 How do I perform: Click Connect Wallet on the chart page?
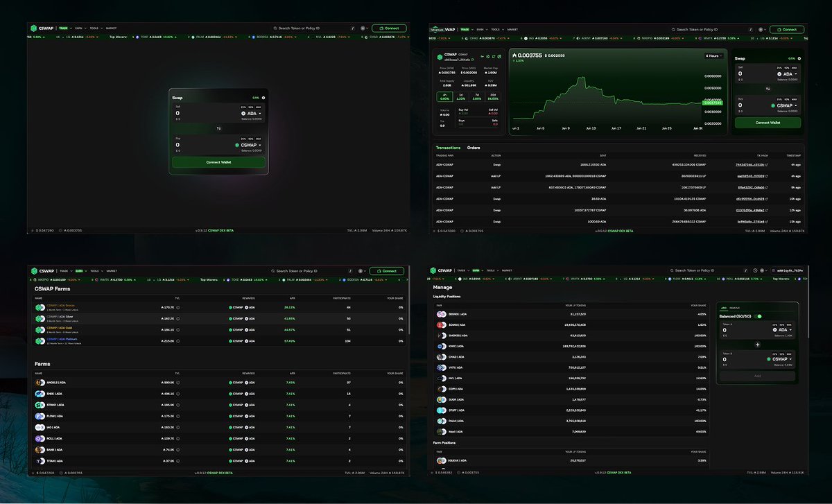click(x=768, y=123)
